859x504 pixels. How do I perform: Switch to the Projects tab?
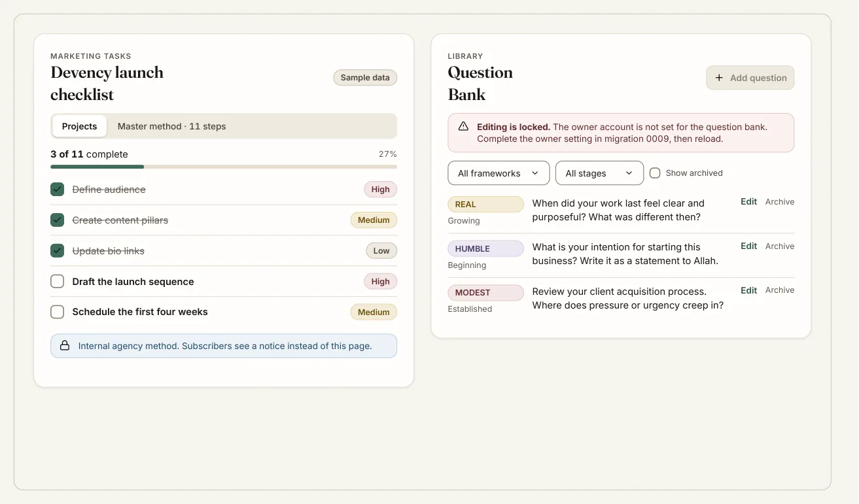pos(79,126)
